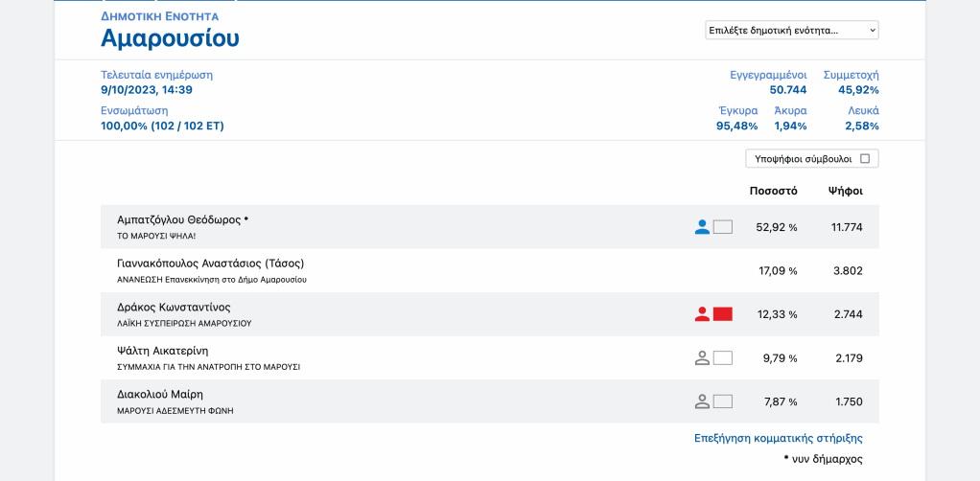The height and width of the screenshot is (481, 980).
Task: Select candidate Γιαννακόπουλος Αναστάσιος (Τάσος)
Action: click(x=210, y=263)
